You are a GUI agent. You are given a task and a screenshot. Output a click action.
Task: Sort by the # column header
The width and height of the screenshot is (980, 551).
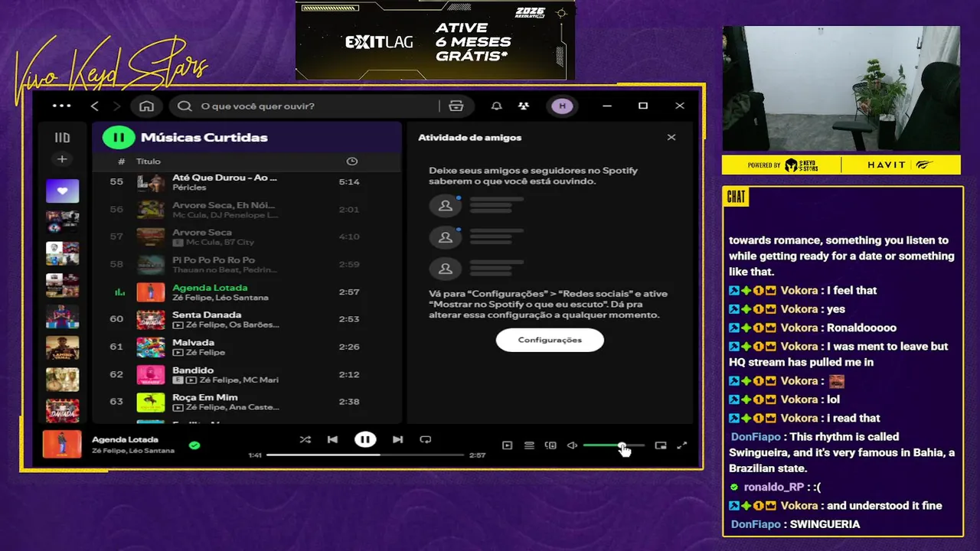[x=121, y=161]
